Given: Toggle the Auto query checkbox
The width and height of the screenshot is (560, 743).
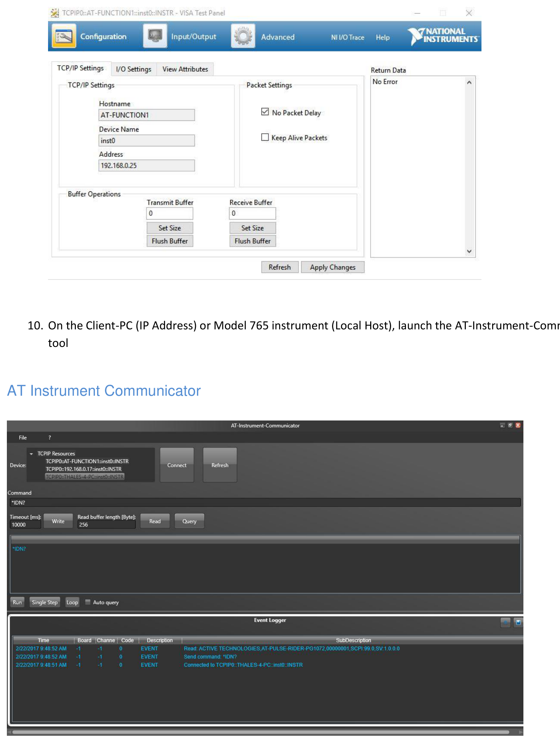Looking at the screenshot, I should 88,602.
